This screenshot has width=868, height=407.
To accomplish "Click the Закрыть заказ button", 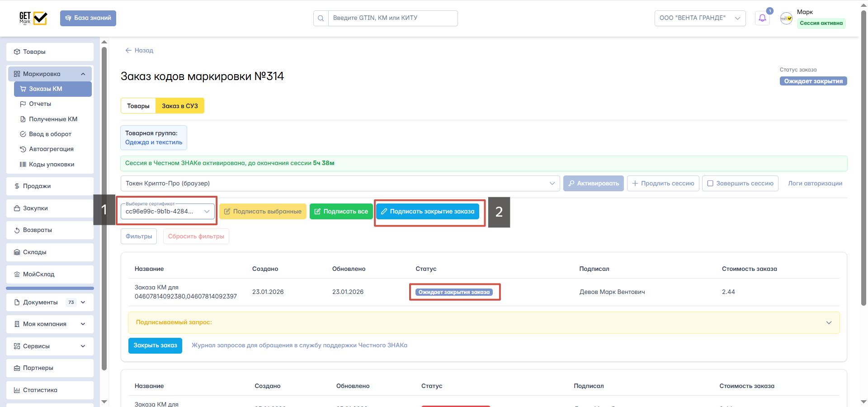I will (x=155, y=345).
